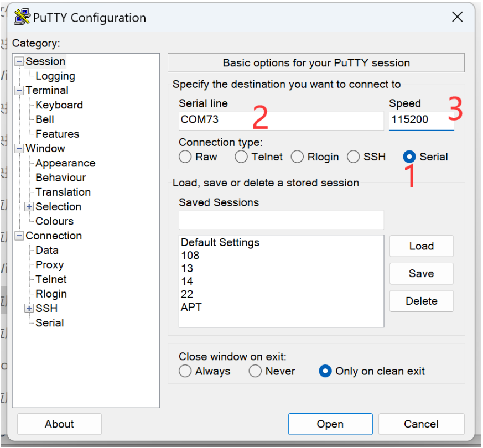This screenshot has height=448, width=483.
Task: Click the About button
Action: [59, 424]
